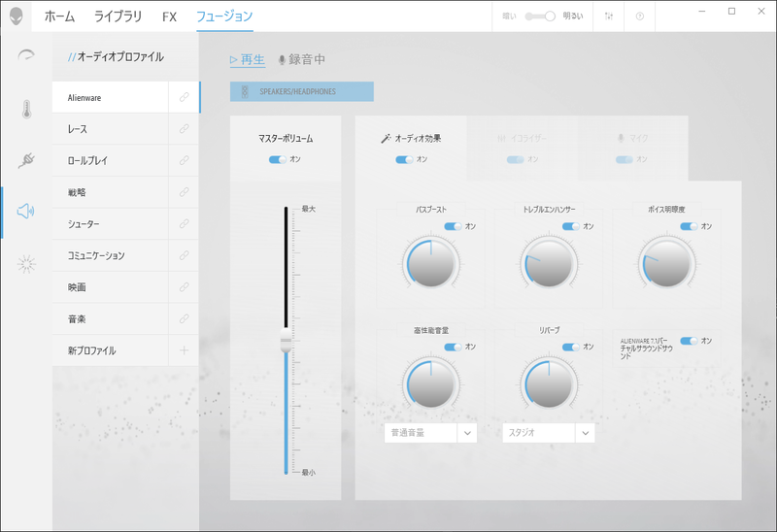Toggle イコライザー on/off switch

[x=516, y=159]
